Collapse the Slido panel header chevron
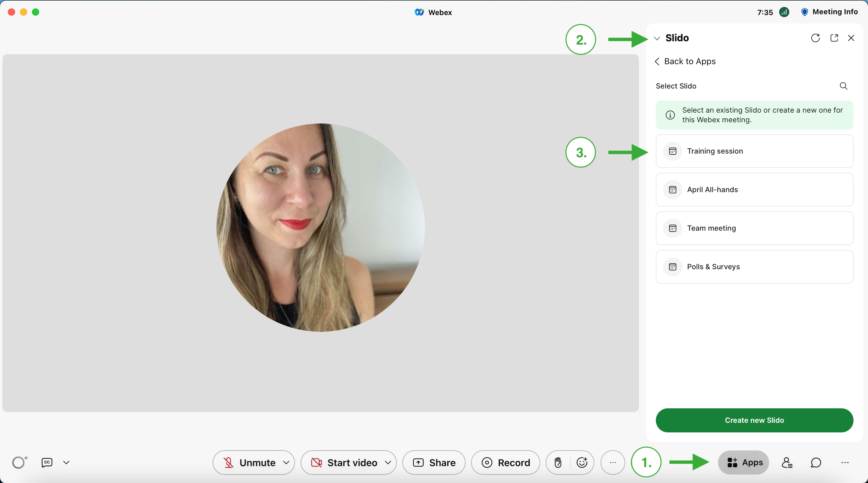Viewport: 868px width, 483px height. tap(657, 38)
